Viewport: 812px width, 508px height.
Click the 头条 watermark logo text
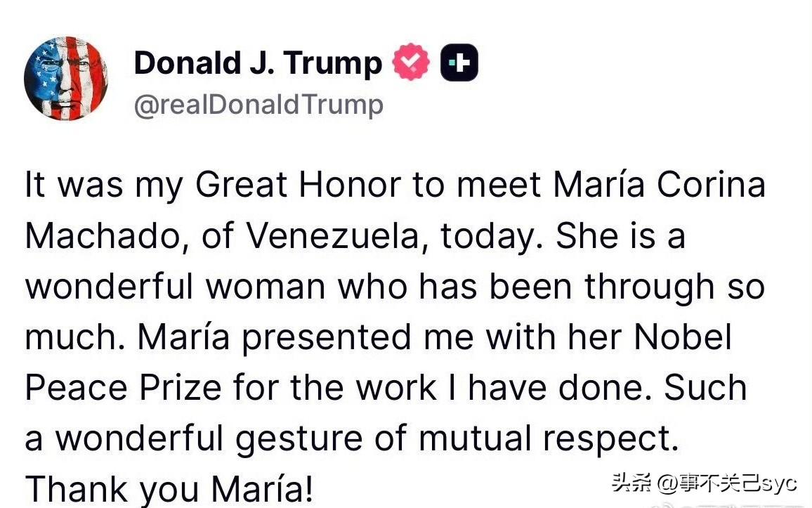[x=631, y=483]
